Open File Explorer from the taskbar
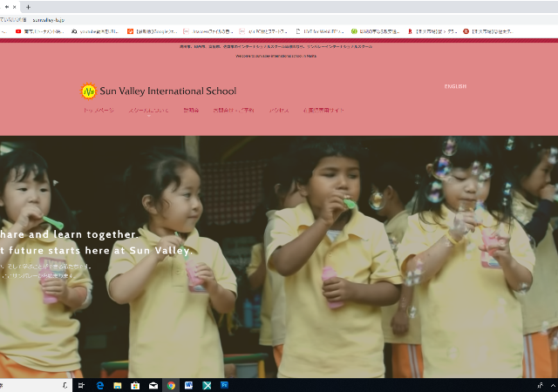Viewport: 558px width, 392px height. 118,385
